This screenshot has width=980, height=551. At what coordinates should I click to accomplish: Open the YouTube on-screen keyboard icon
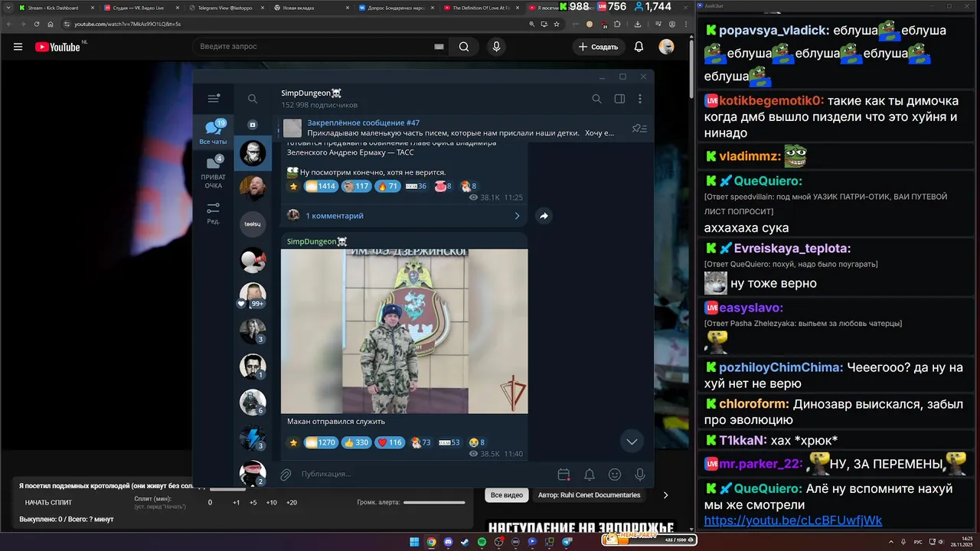[439, 47]
